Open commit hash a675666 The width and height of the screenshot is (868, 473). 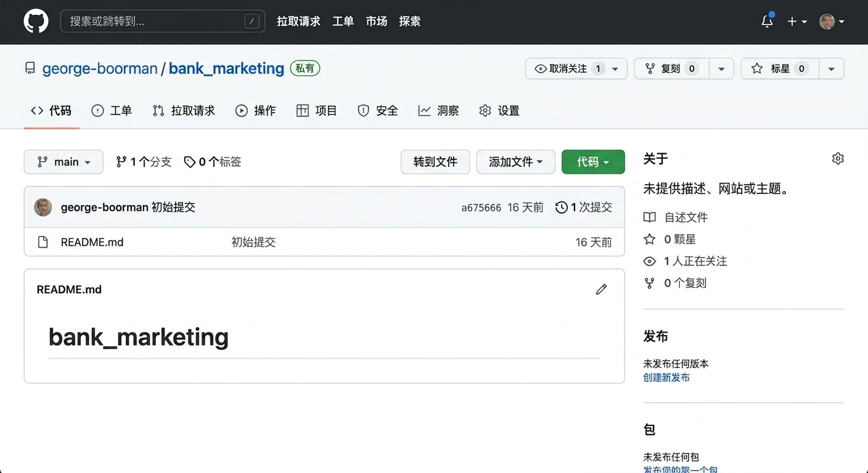pos(481,208)
